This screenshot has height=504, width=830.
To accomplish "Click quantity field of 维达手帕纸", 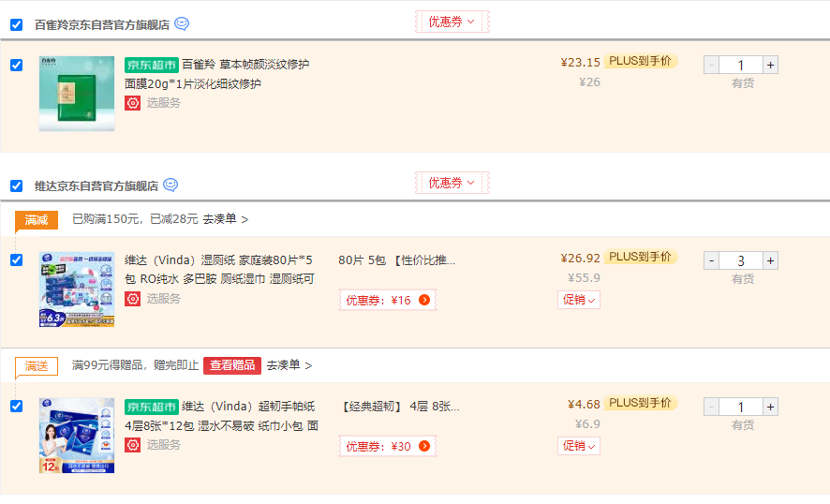I will point(741,407).
